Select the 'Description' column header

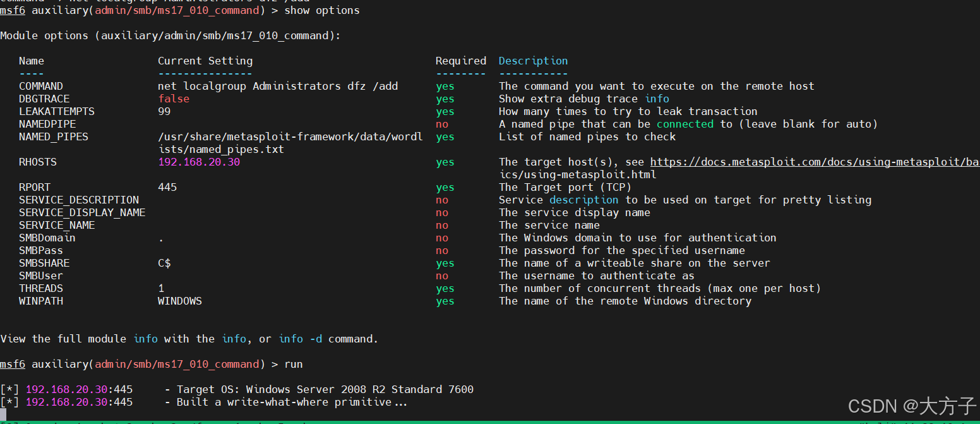[x=534, y=61]
